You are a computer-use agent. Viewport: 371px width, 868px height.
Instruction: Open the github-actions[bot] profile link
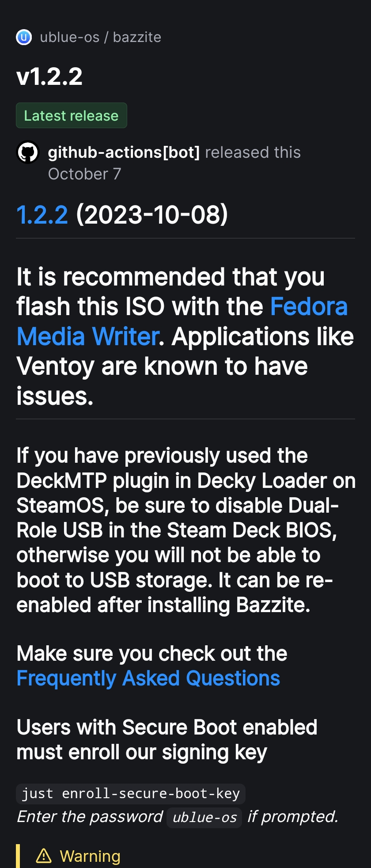(x=124, y=152)
